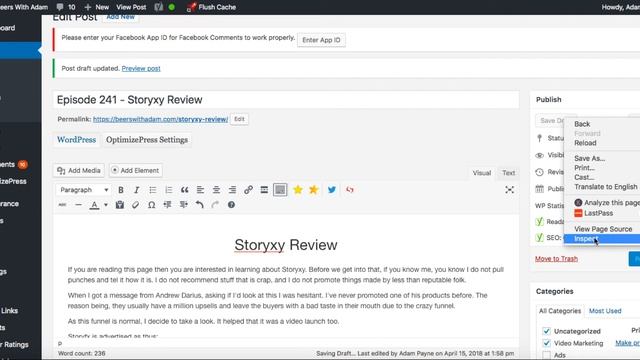
Task: Click the post title input field
Action: [x=286, y=100]
